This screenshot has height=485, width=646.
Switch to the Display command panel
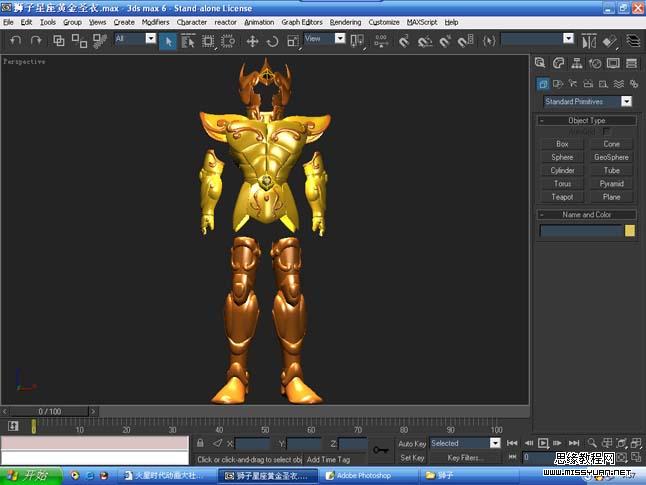click(613, 63)
